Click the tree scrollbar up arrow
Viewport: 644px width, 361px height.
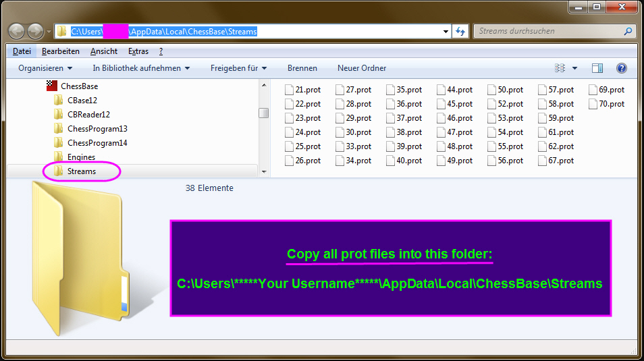coord(264,85)
